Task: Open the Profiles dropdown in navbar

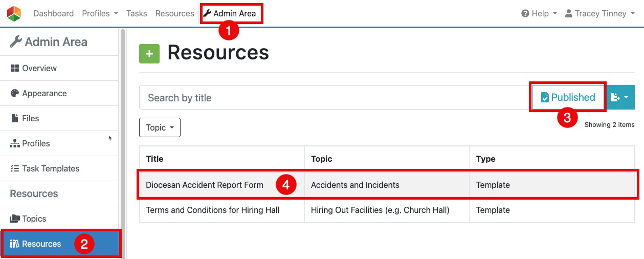Action: tap(100, 14)
